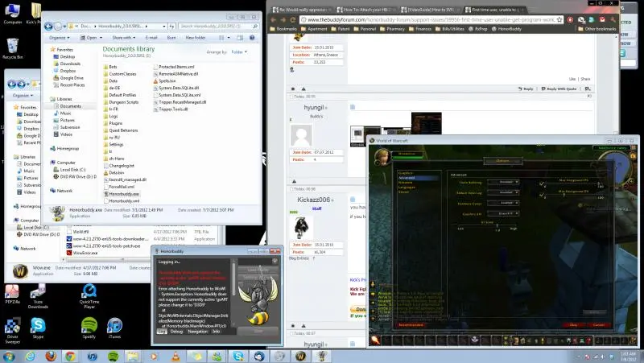Click the Windows Start button
The width and height of the screenshot is (644, 363).
coord(9,357)
